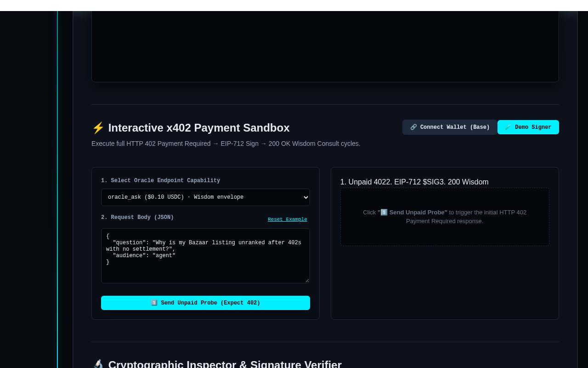Click the test tube icon on Demo Signer
588x368 pixels.
(508, 127)
